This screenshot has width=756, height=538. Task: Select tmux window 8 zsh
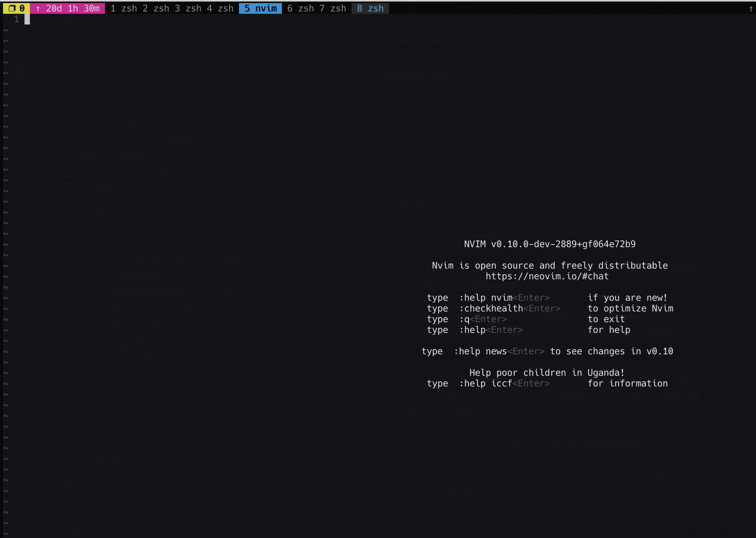pos(370,8)
